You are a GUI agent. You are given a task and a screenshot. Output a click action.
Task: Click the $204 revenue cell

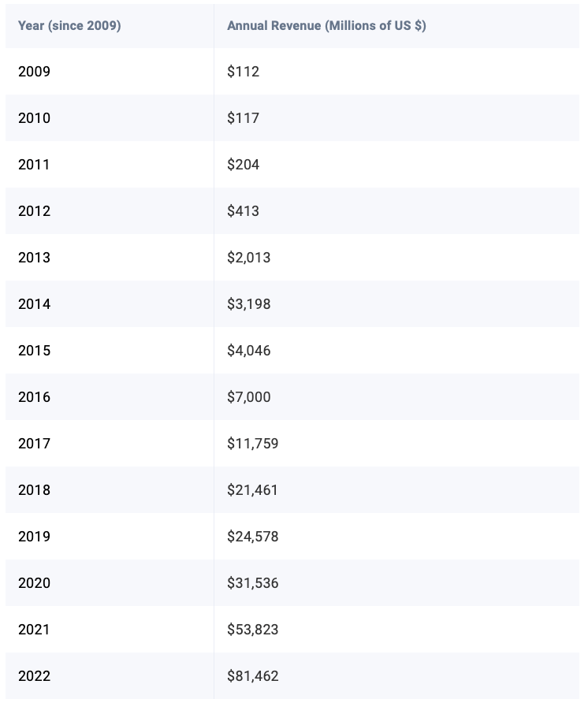(x=244, y=165)
